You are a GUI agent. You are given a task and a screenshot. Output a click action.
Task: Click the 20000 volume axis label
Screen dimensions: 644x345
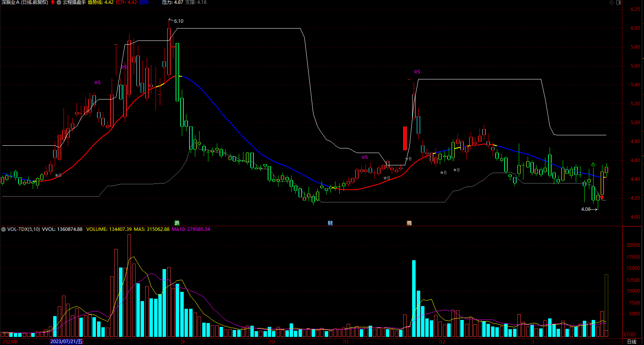[x=633, y=245]
